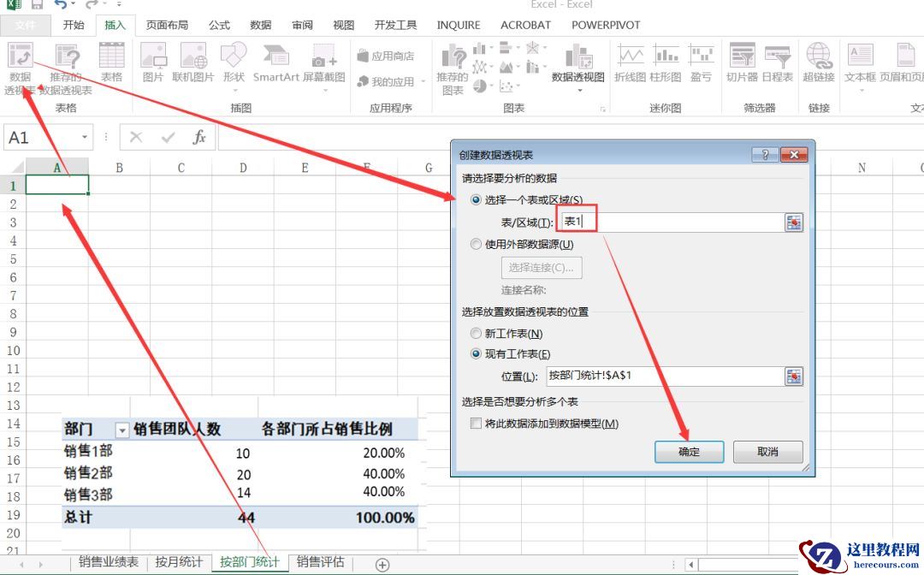Expand the PivotChart (数据透视图) dropdown arrow
924x575 pixels.
click(579, 90)
